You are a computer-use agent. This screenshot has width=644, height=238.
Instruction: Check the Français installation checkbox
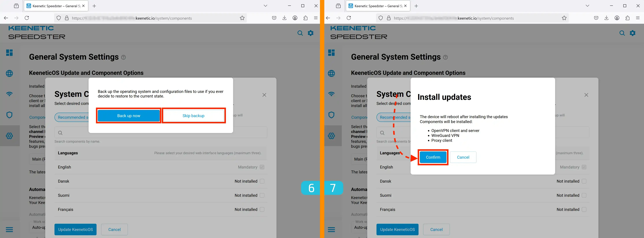(x=262, y=210)
